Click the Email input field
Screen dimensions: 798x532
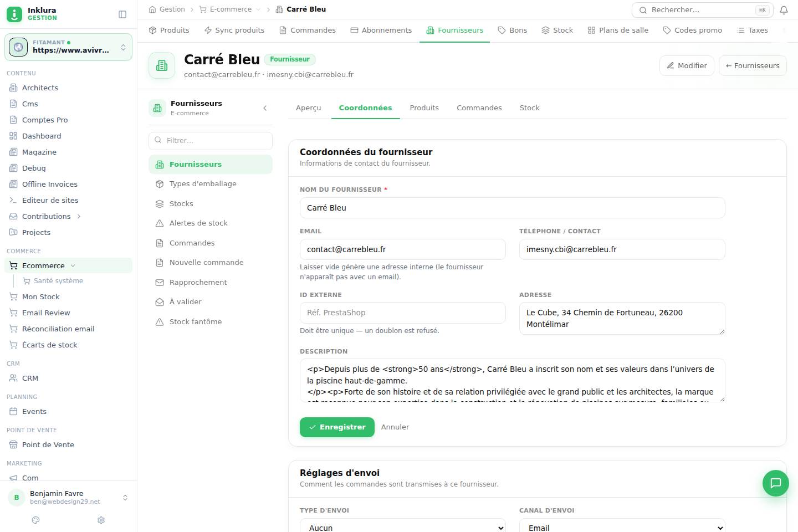403,249
